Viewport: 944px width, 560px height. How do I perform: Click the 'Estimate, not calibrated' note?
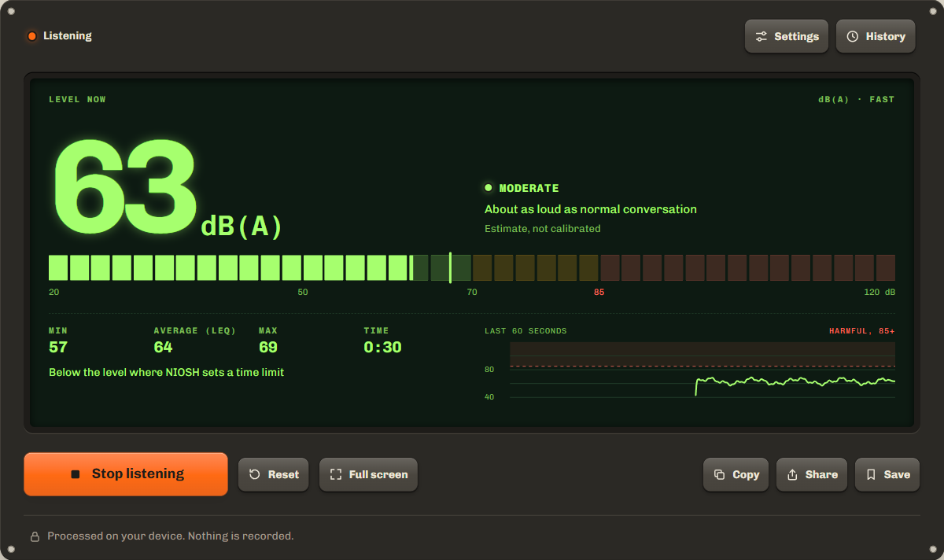[x=542, y=229]
